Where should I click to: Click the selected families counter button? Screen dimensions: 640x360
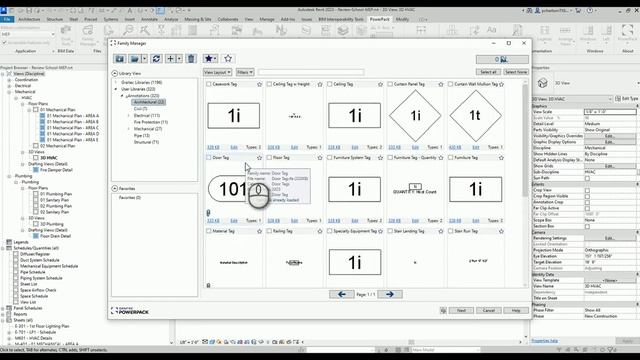tap(502, 60)
